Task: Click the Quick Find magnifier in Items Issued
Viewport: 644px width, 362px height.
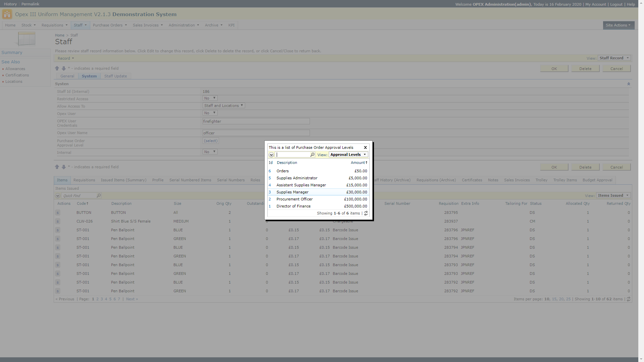Action: click(99, 196)
